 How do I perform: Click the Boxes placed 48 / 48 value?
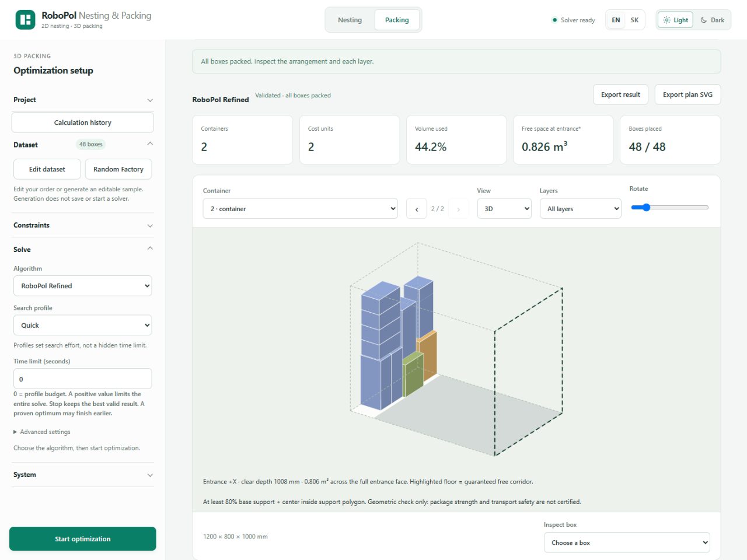point(647,147)
